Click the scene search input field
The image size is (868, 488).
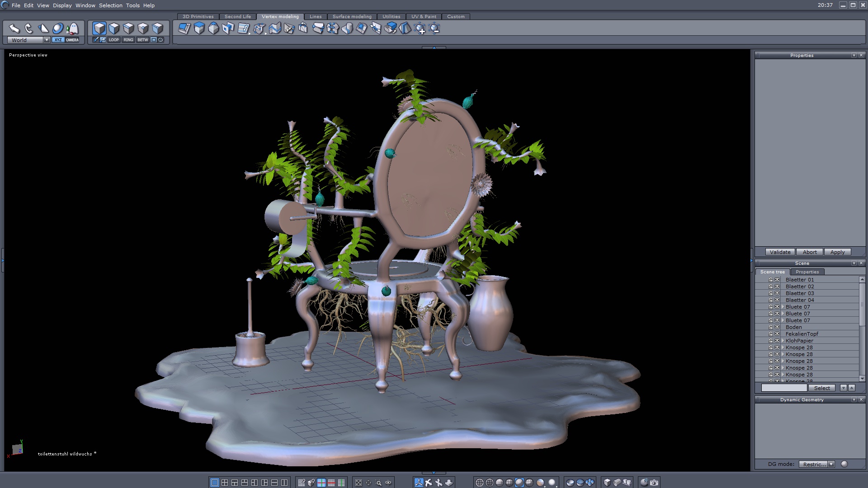pyautogui.click(x=784, y=388)
